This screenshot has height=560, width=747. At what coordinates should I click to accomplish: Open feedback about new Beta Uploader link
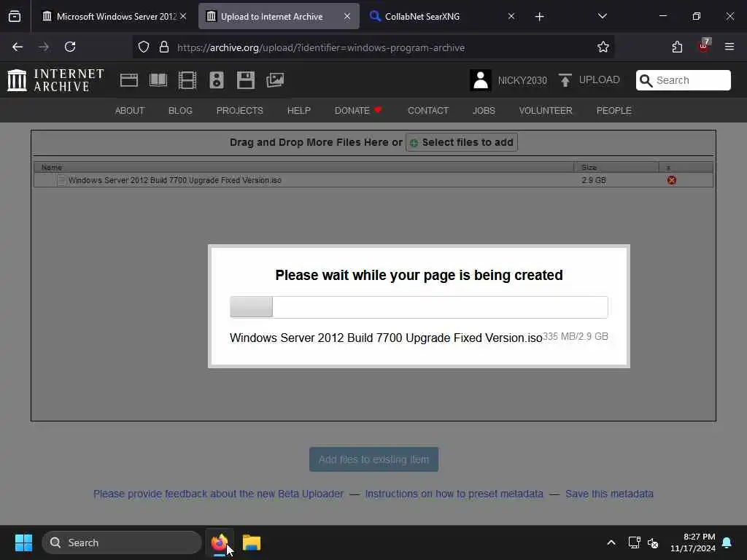[218, 494]
